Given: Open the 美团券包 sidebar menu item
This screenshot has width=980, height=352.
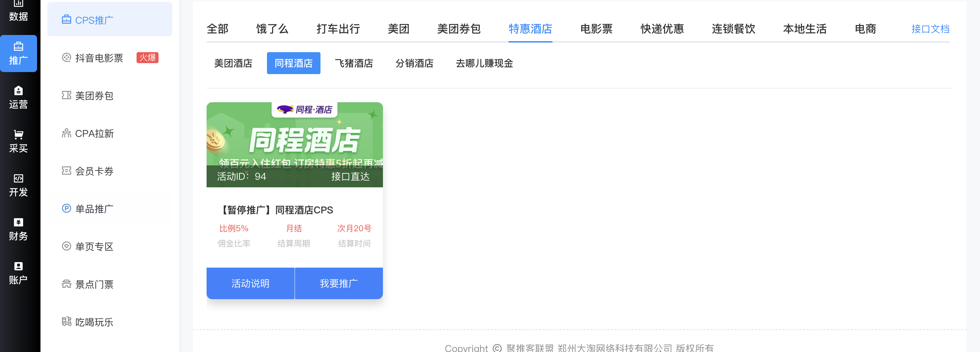Looking at the screenshot, I should click(x=94, y=95).
